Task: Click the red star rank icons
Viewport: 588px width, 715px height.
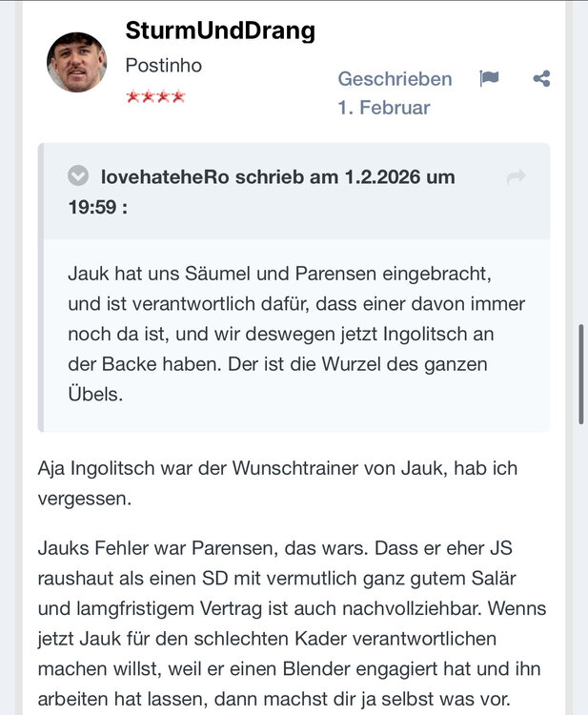Action: (x=156, y=96)
